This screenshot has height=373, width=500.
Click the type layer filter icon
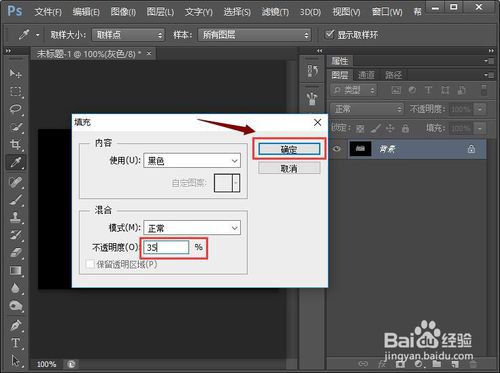pyautogui.click(x=428, y=90)
